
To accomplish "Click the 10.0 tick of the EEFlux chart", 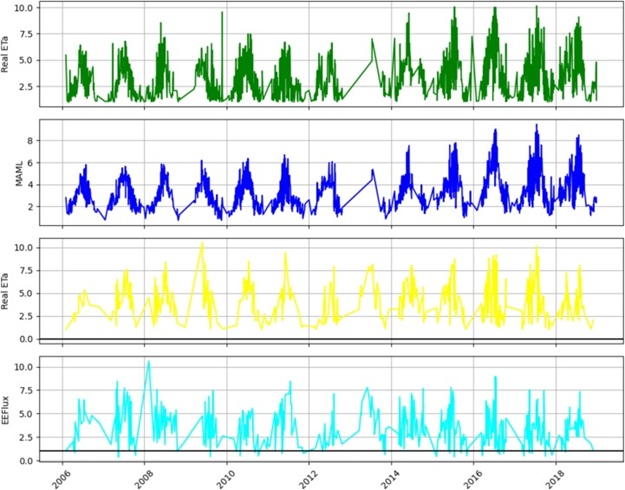I will (x=26, y=367).
